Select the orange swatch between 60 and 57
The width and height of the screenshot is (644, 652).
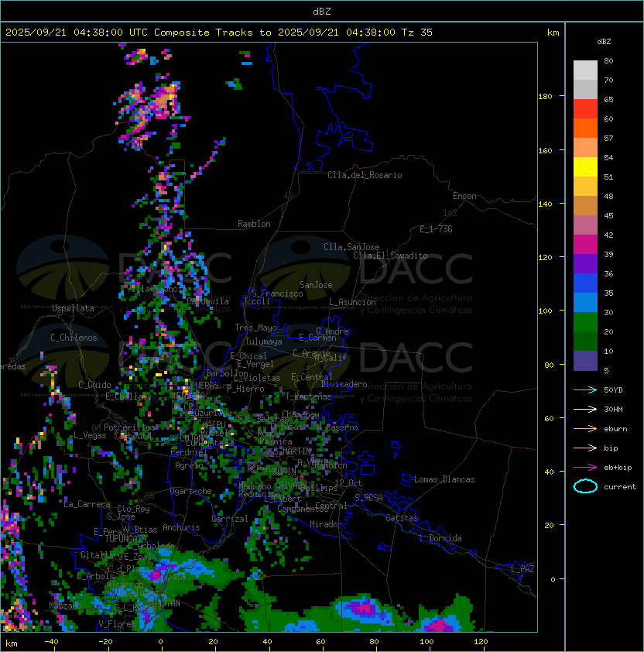coord(585,128)
